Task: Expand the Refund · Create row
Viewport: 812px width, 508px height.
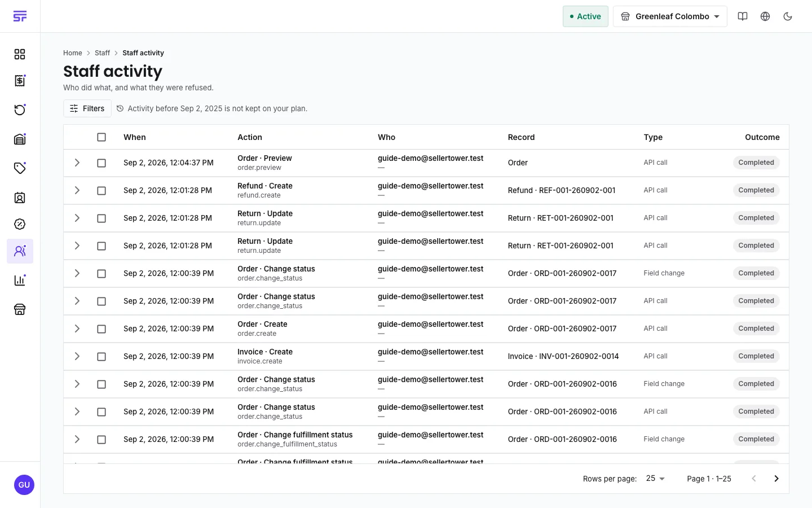Action: coord(77,190)
